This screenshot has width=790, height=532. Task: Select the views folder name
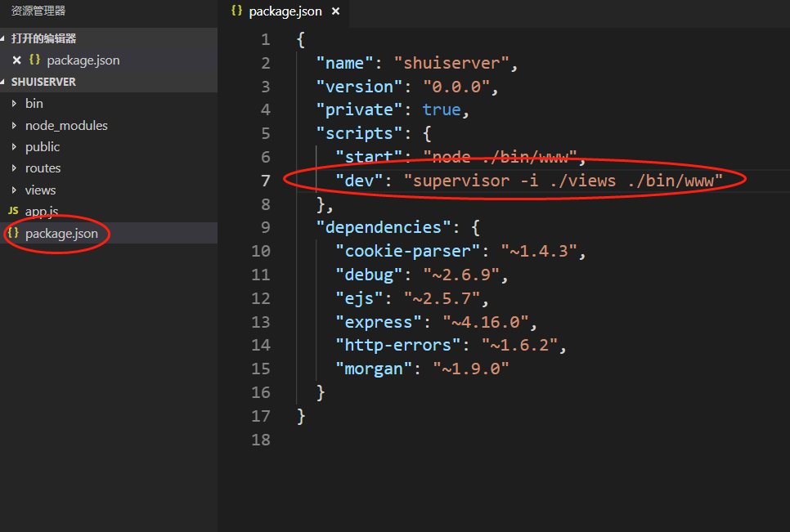[40, 190]
